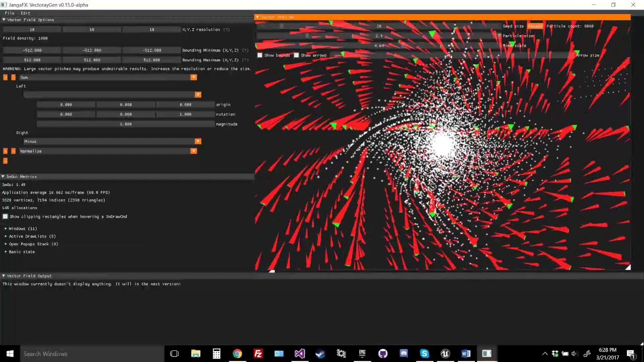Collapse the ImGui Metrics panel
The width and height of the screenshot is (644, 362).
[4, 176]
